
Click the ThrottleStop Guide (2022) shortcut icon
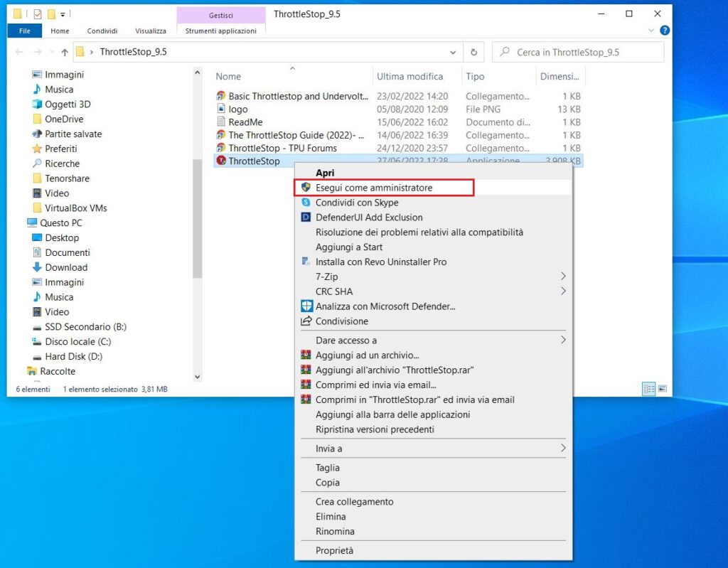(x=221, y=134)
